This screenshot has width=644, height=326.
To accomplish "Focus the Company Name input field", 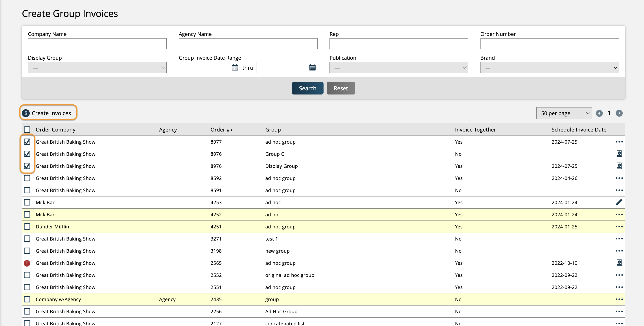I will pos(97,44).
